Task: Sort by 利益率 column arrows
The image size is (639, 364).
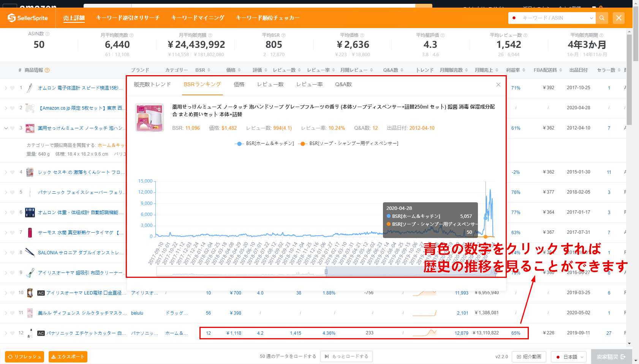Action: coord(524,70)
